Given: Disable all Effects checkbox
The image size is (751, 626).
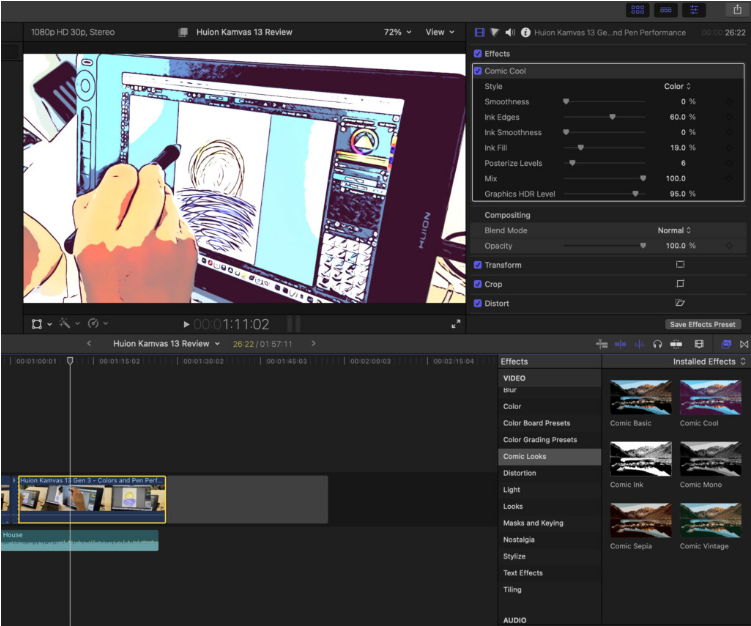Looking at the screenshot, I should pyautogui.click(x=478, y=54).
